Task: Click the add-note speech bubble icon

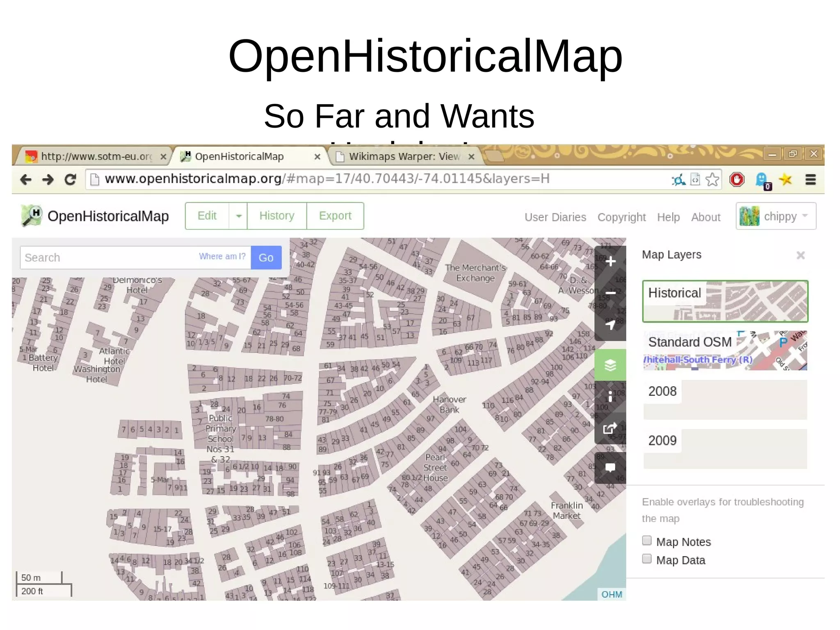Action: tap(610, 468)
